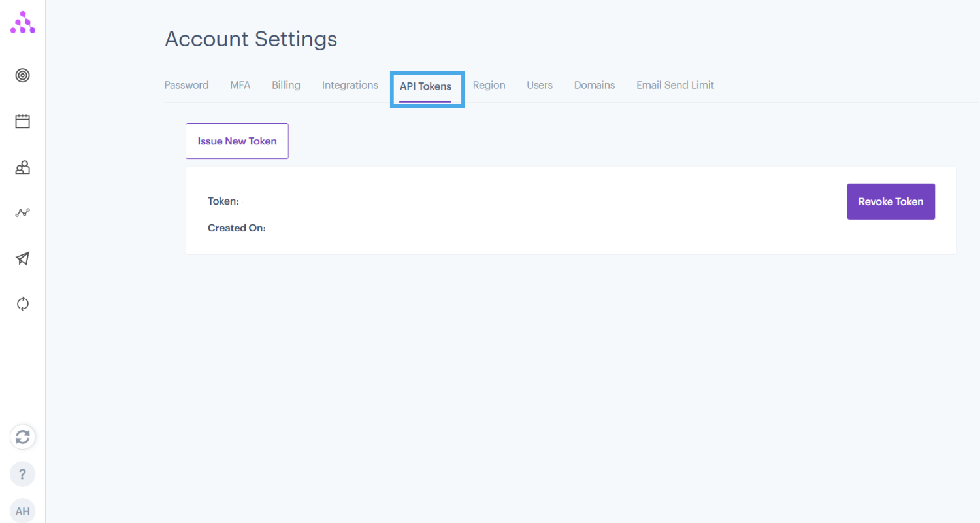Open the AH user avatar
The height and width of the screenshot is (523, 980).
point(23,511)
